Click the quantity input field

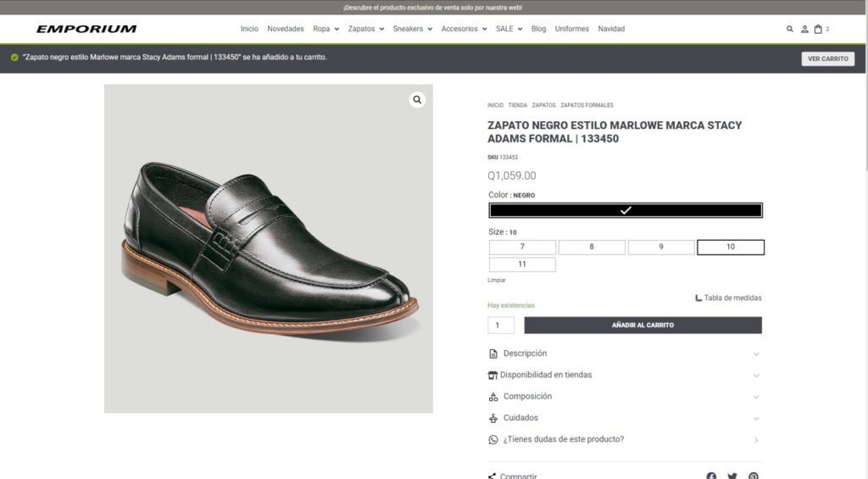pyautogui.click(x=501, y=325)
